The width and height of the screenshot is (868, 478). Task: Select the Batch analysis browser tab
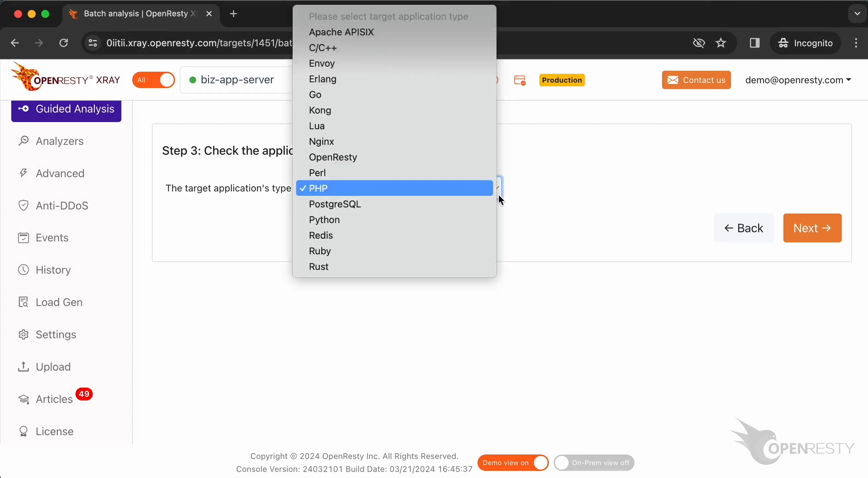141,14
